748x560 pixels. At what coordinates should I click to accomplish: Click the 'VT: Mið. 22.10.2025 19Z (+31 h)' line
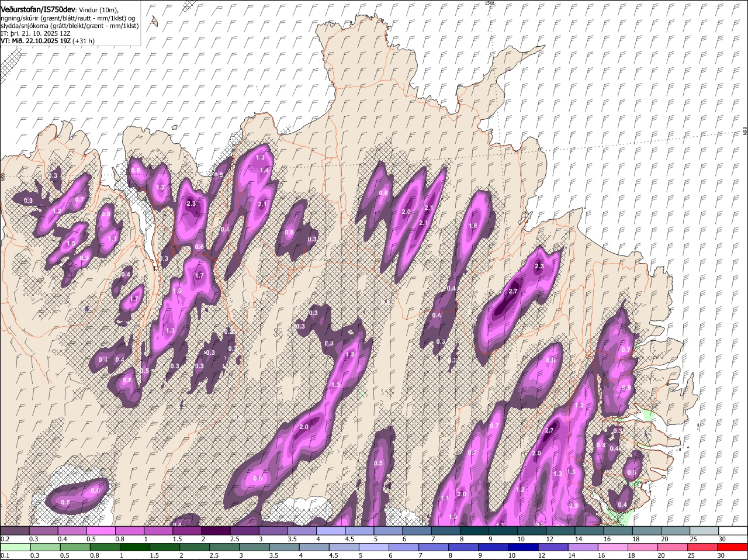[48, 41]
